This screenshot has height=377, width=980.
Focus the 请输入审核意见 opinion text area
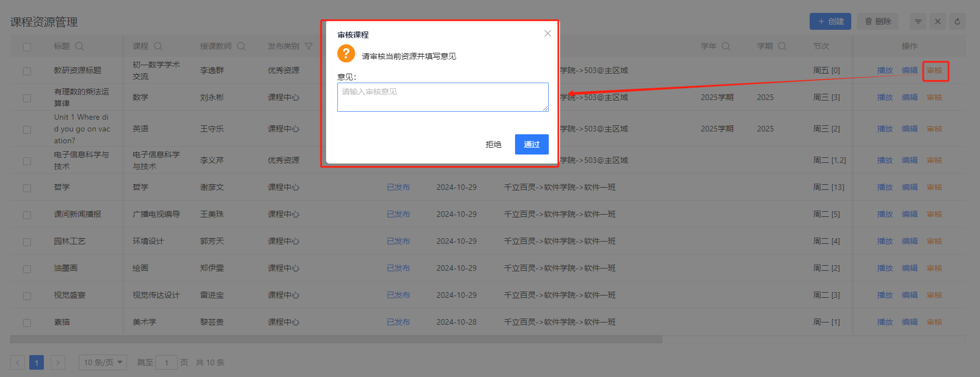pyautogui.click(x=442, y=97)
